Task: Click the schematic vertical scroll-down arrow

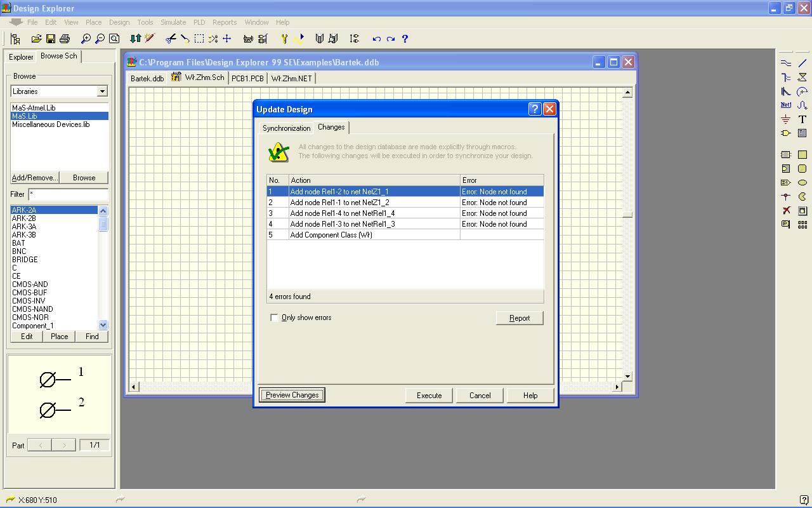Action: (627, 377)
